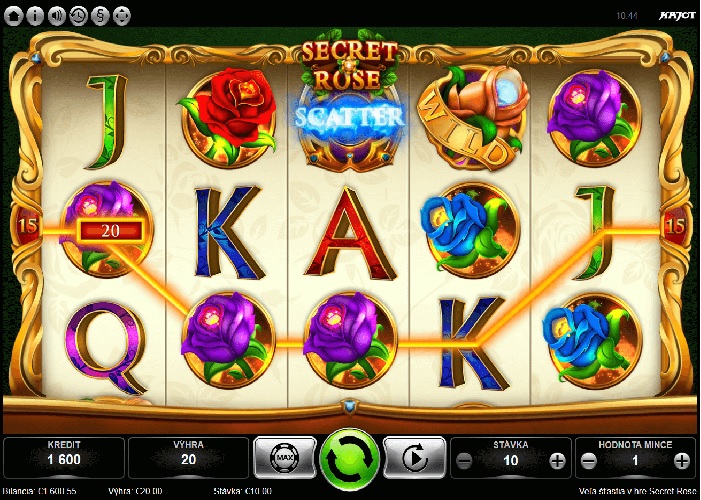
Task: Mute sound with the speaker icon
Action: [57, 16]
